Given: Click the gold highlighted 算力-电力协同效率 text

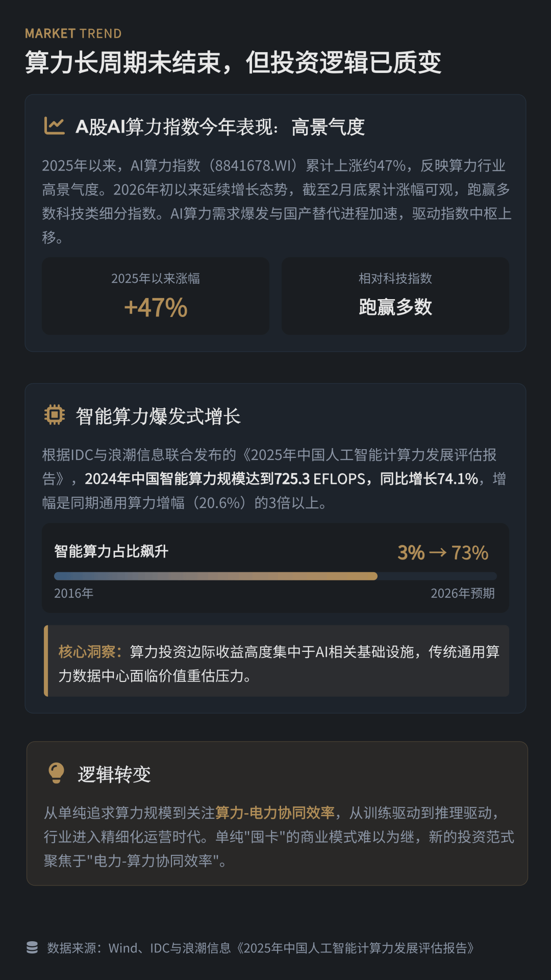Looking at the screenshot, I should tap(275, 813).
